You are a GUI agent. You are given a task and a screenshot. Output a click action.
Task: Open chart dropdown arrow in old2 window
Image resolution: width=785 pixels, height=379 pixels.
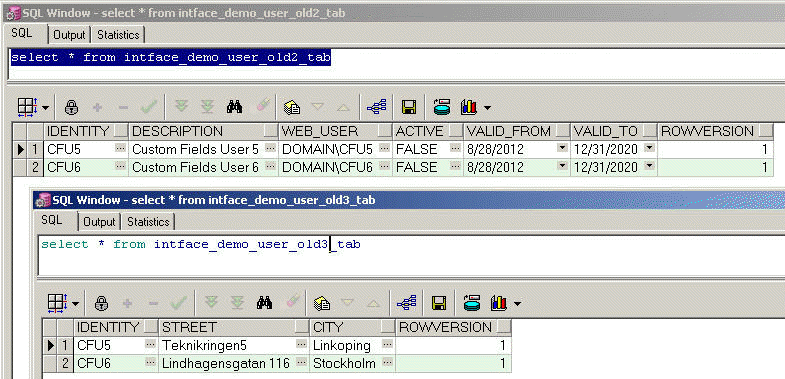[x=487, y=108]
